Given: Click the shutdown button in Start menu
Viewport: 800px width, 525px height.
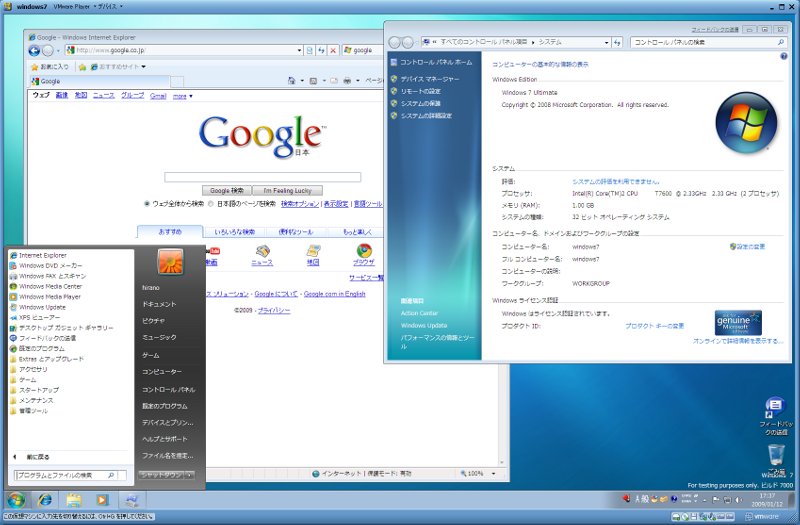Looking at the screenshot, I should tap(161, 475).
